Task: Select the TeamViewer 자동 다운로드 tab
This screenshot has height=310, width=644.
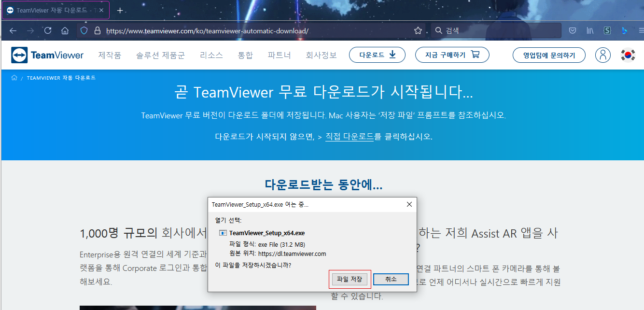Action: click(x=56, y=10)
